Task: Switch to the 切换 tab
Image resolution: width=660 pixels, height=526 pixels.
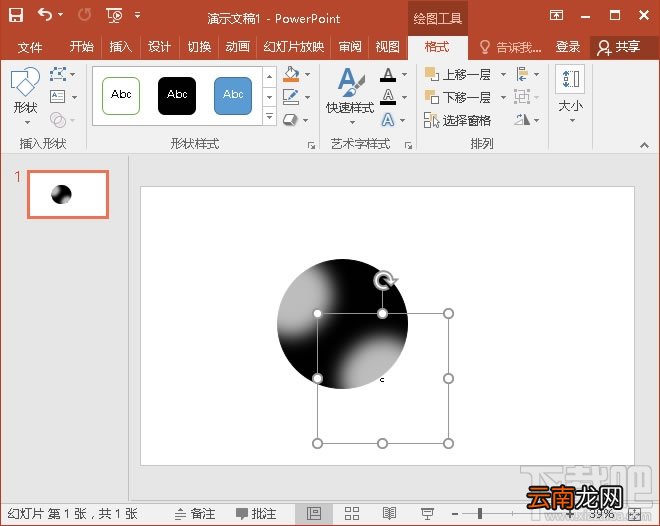Action: pos(199,46)
